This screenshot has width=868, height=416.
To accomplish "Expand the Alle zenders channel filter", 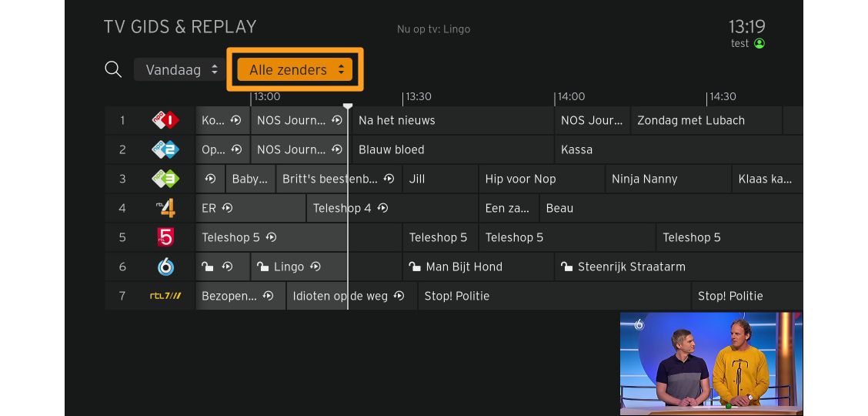I will point(295,69).
